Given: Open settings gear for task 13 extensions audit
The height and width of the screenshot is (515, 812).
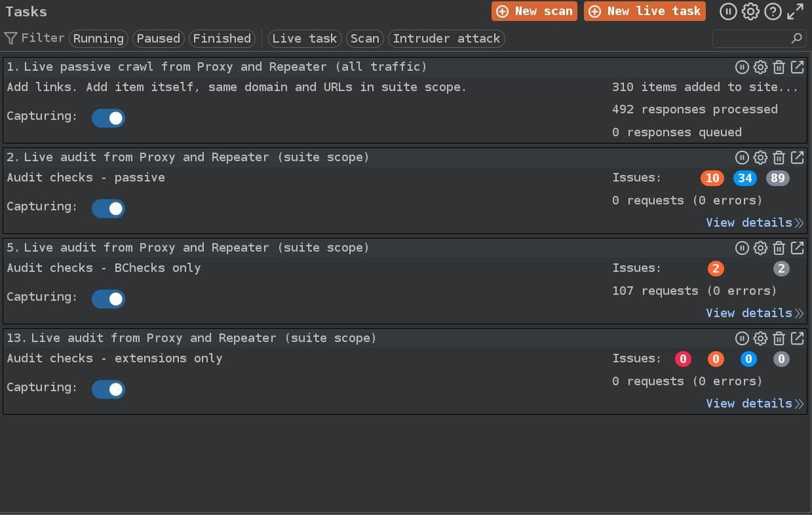Looking at the screenshot, I should (x=760, y=338).
